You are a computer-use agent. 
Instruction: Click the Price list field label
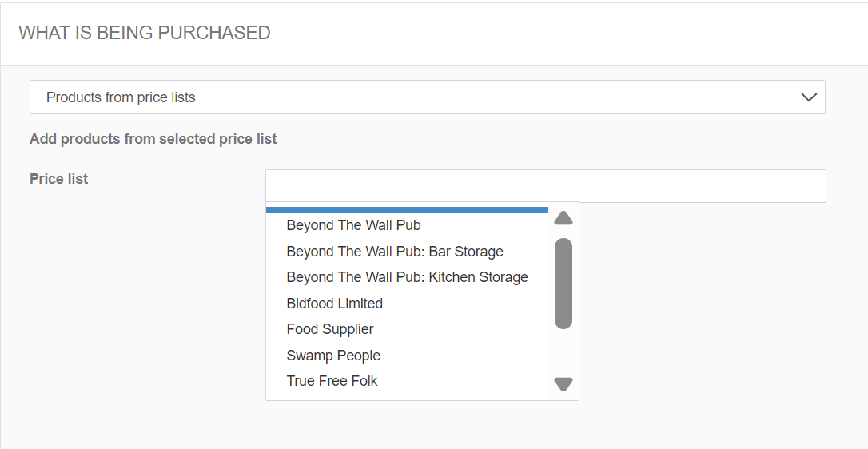(58, 179)
